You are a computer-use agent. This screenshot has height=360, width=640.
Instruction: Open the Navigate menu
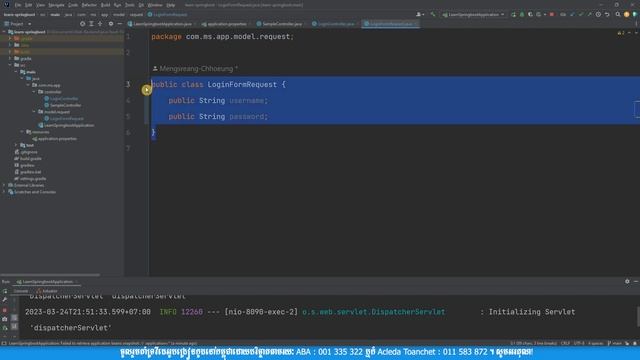click(56, 5)
